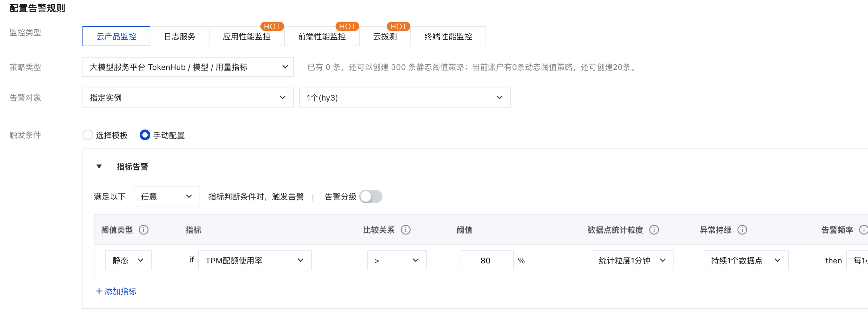Click the threshold value field showing 80
This screenshot has height=311, width=868.
[487, 260]
